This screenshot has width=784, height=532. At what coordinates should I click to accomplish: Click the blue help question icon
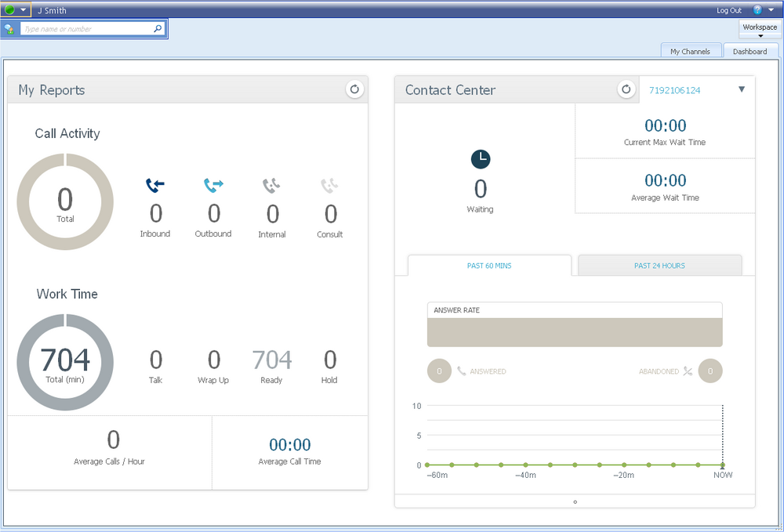[757, 9]
